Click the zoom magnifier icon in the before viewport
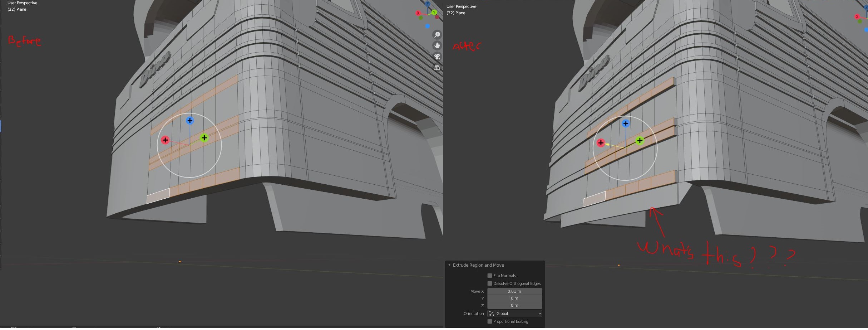This screenshot has width=868, height=330. (437, 35)
